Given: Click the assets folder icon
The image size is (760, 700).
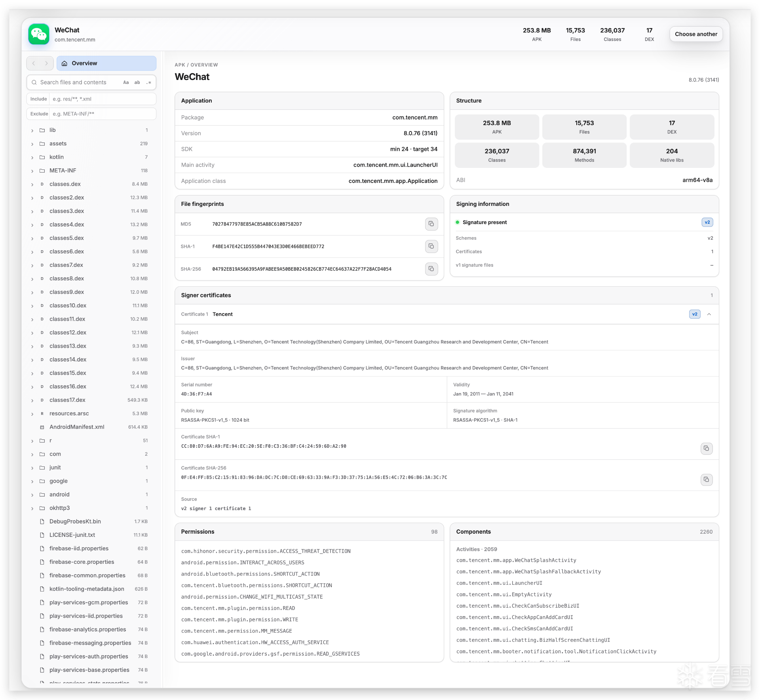Looking at the screenshot, I should point(42,144).
